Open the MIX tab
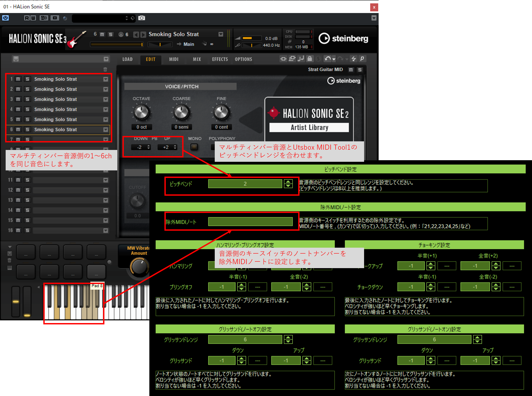This screenshot has width=532, height=396. click(x=197, y=59)
